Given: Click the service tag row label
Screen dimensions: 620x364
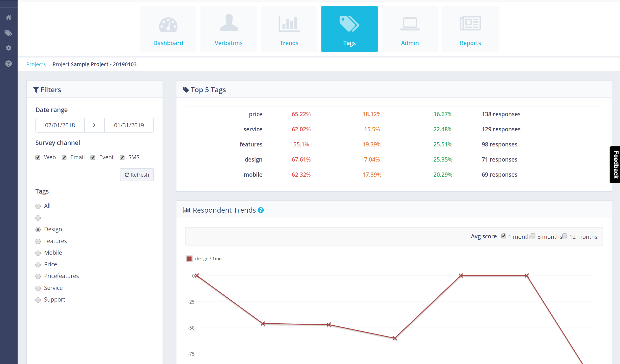Looking at the screenshot, I should tap(253, 129).
